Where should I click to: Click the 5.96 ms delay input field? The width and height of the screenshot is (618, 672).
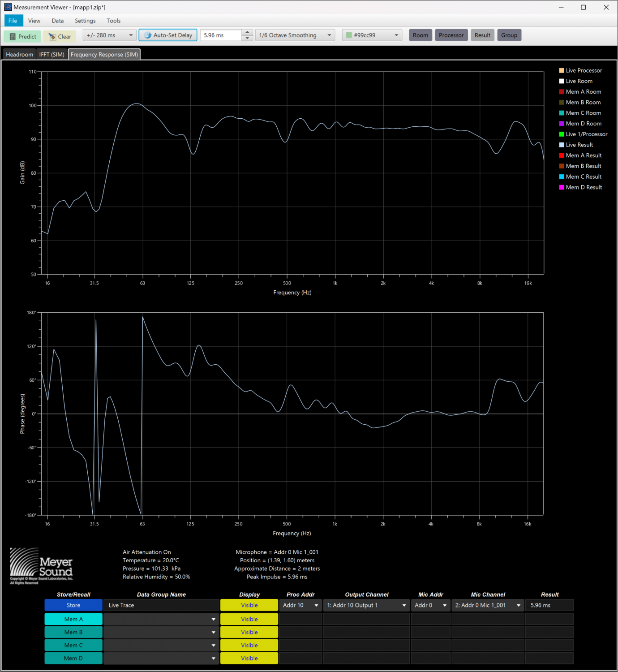221,35
